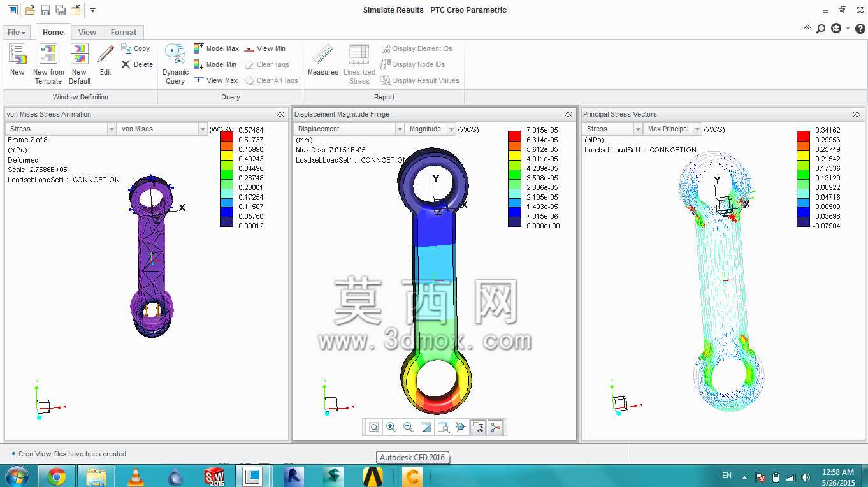Click the single-floppy save icon in quick access toolbar
Viewport: 868px width, 487px height.
[x=45, y=10]
